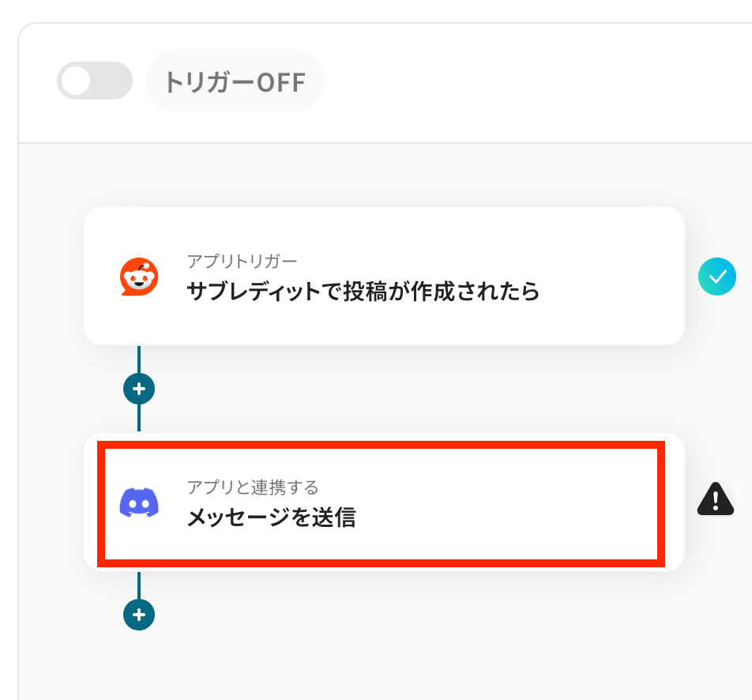Click the Discord app icon
752x700 pixels.
(x=139, y=502)
